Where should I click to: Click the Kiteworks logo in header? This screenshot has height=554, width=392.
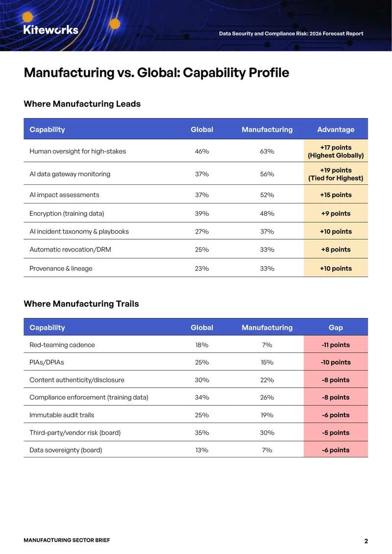[x=51, y=30]
